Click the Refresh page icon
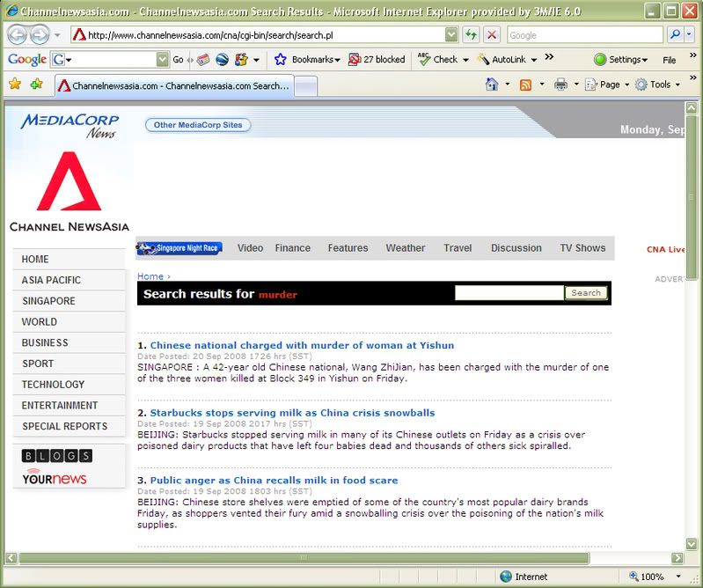Screen dimensions: 703x588 (x=471, y=35)
